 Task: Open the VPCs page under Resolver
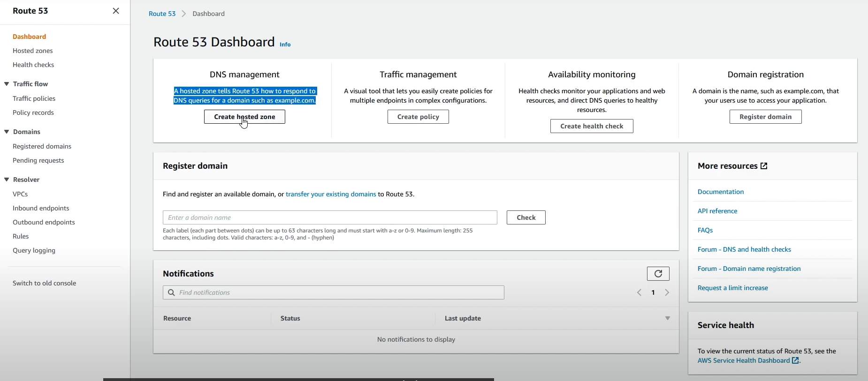pyautogui.click(x=20, y=194)
